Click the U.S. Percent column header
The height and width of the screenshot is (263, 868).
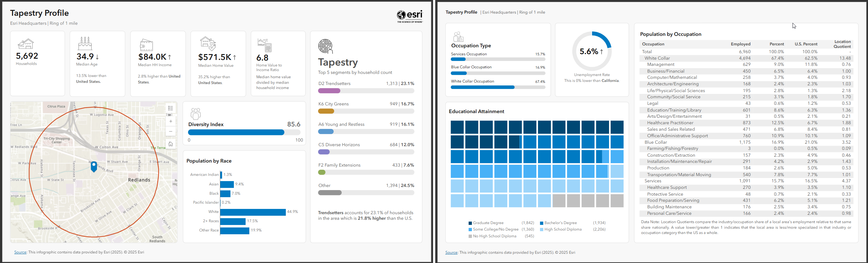(x=806, y=44)
